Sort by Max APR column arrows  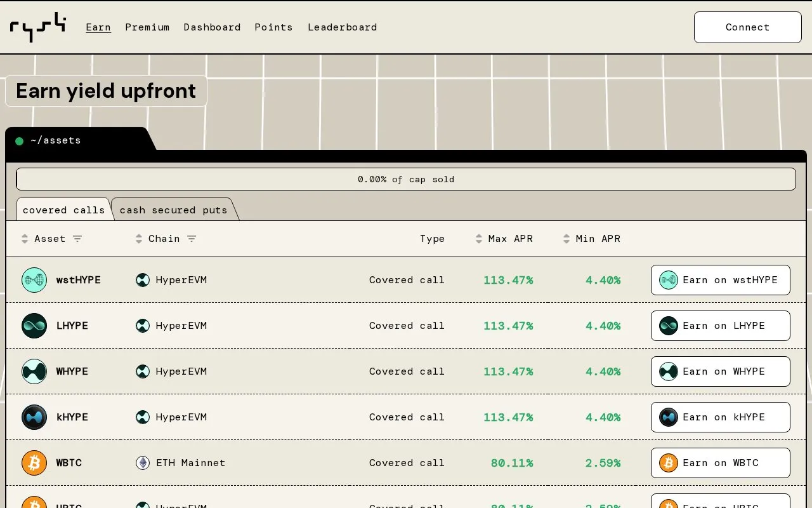click(479, 239)
